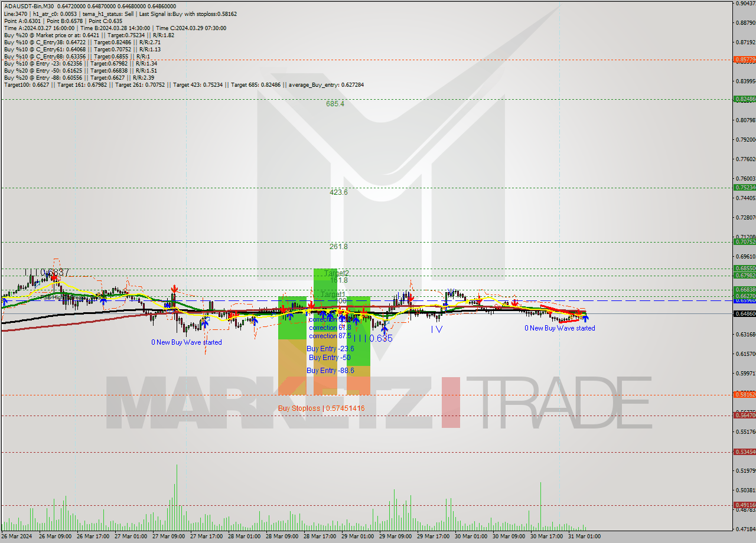
Task: Click 'Buy Entry -88.6' label
Action: (330, 370)
